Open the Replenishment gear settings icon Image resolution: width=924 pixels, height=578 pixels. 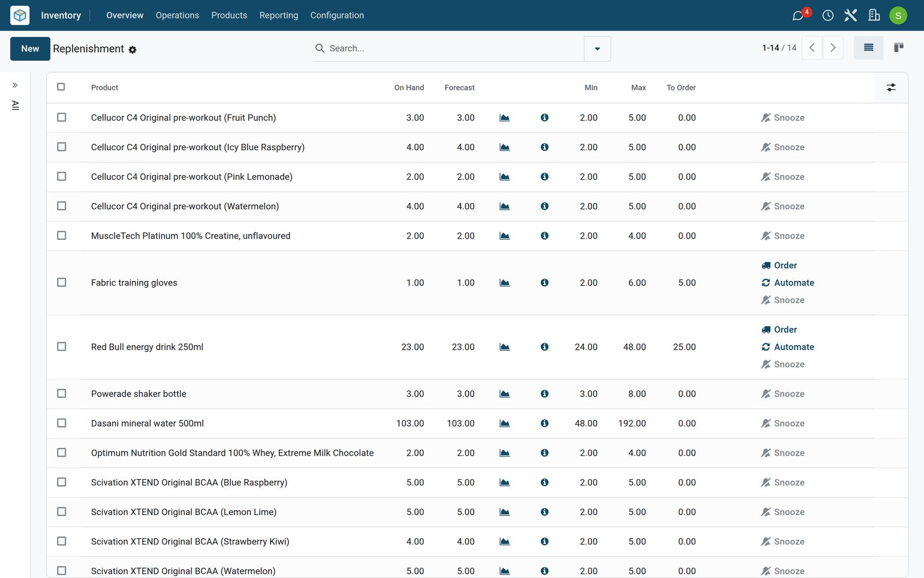point(132,50)
